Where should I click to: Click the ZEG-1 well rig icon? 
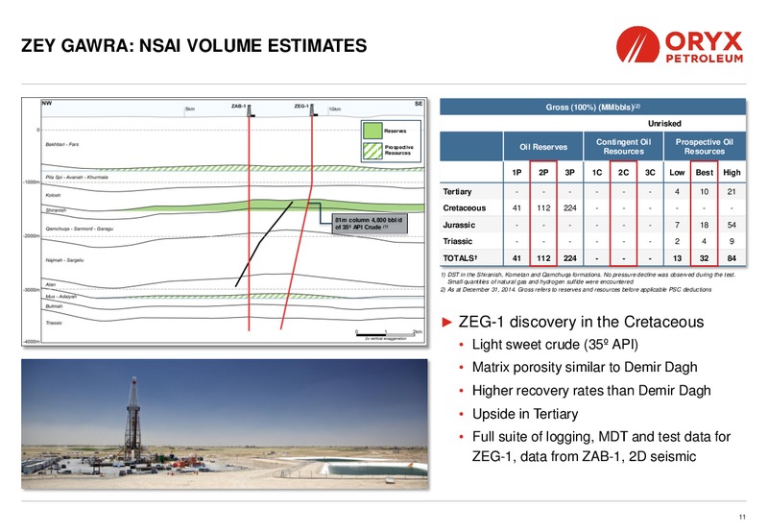point(313,110)
